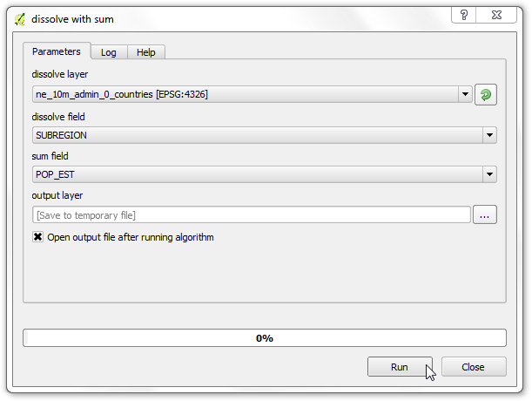Click the 0% progress bar
The height and width of the screenshot is (401, 532).
point(265,337)
